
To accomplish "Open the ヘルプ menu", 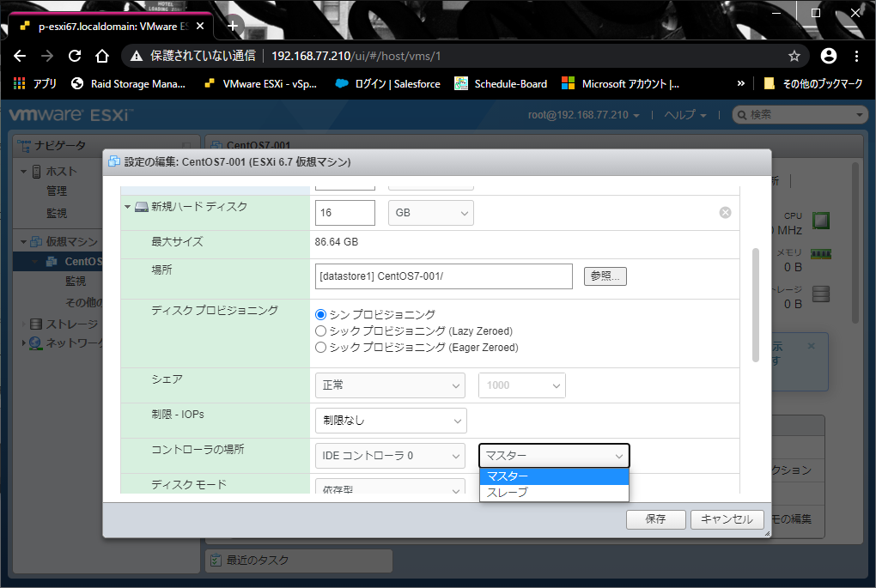I will tap(685, 115).
